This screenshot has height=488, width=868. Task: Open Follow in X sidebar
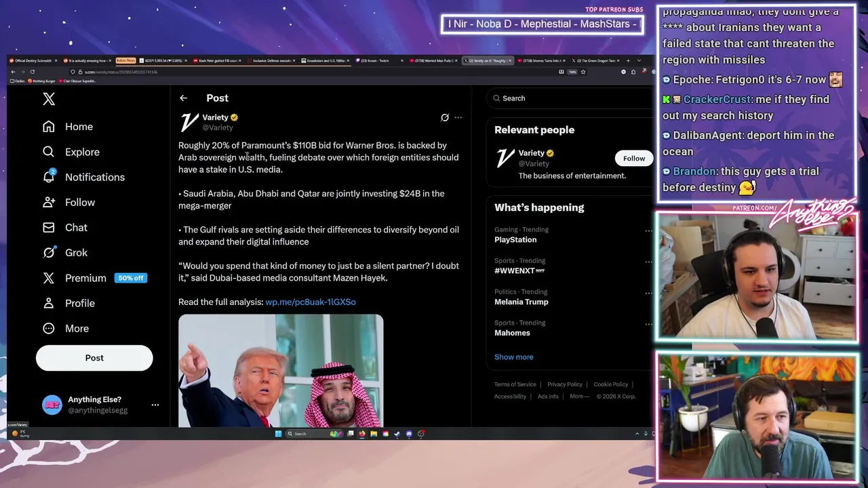[x=68, y=202]
